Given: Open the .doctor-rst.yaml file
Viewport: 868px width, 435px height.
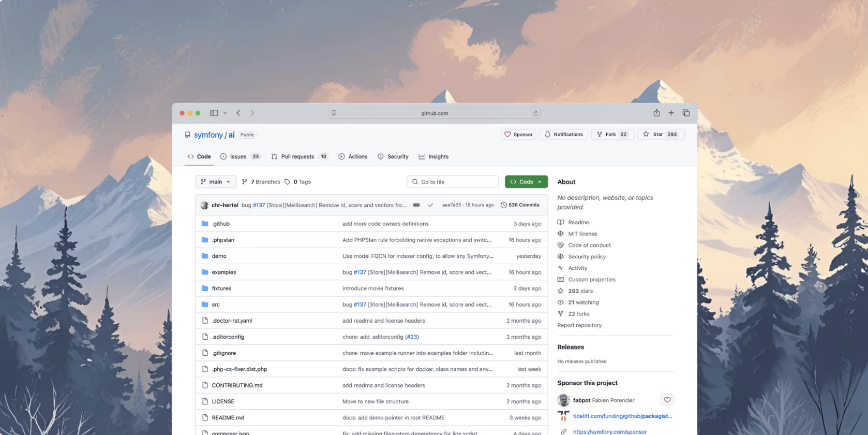Looking at the screenshot, I should [232, 321].
